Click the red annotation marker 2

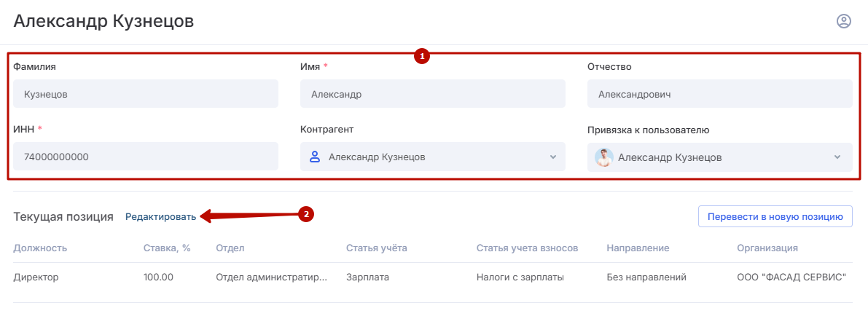tap(306, 214)
